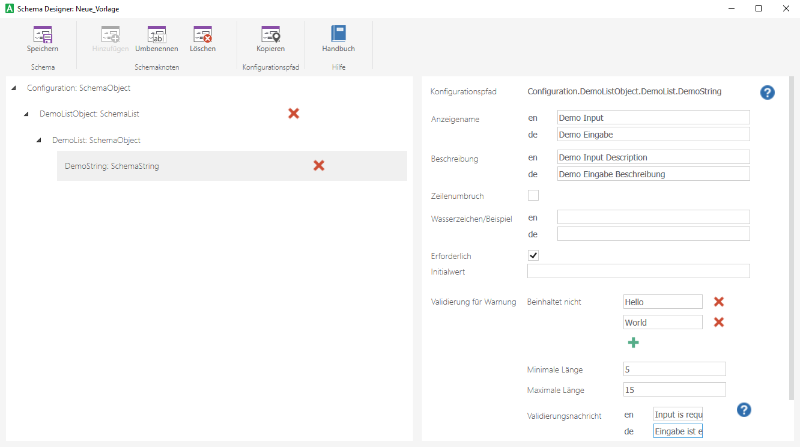Collapse the Configuration: SchemaObject root node
800x447 pixels.
tap(14, 89)
